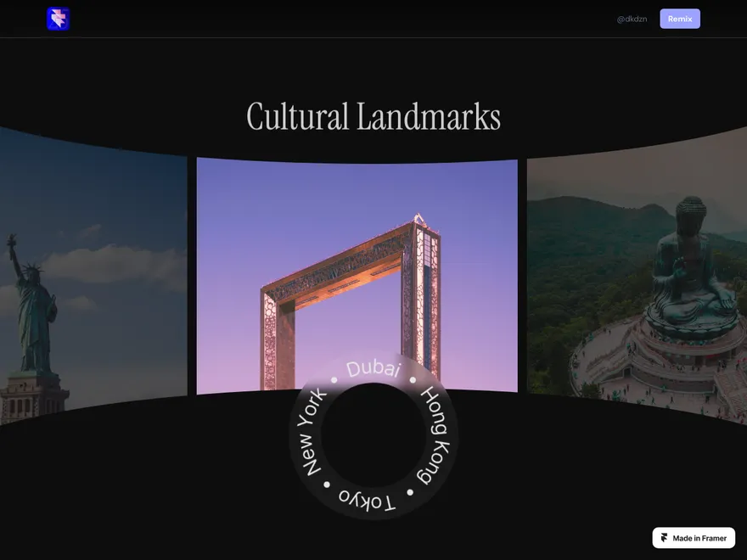Screen dimensions: 747x560
Task: Click the dot between Hong Kong and Tokyo
Action: pyautogui.click(x=410, y=492)
